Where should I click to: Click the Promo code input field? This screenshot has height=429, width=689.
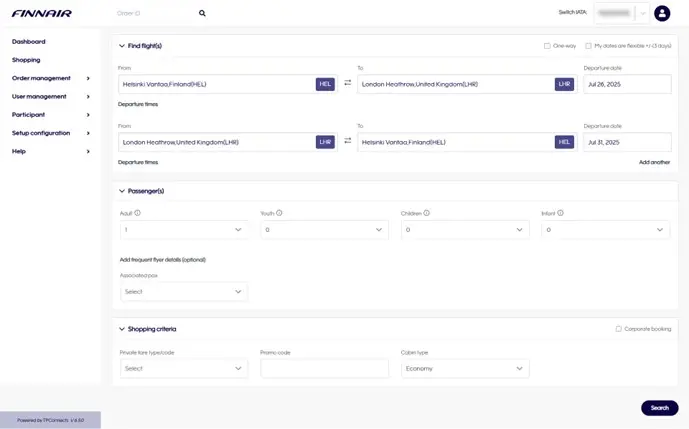(x=324, y=369)
